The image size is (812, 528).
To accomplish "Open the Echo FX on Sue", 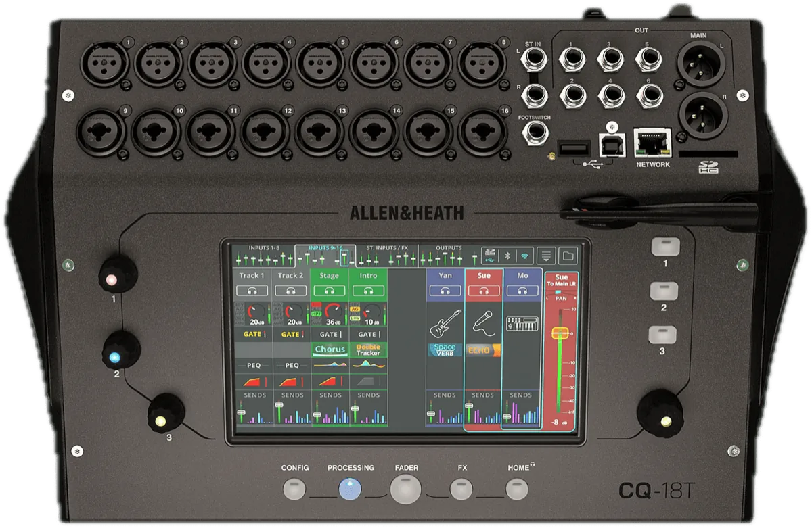I will pos(483,350).
